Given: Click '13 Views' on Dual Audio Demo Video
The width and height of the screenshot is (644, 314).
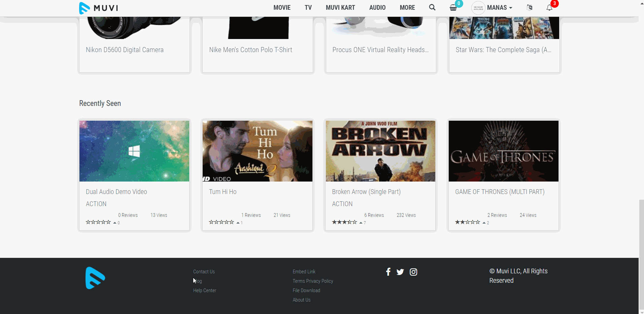Looking at the screenshot, I should [159, 215].
